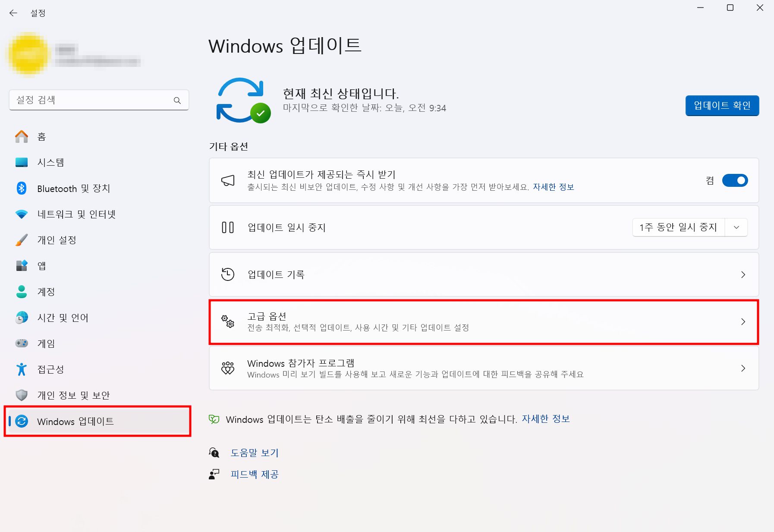Open 접근성 settings page
774x532 pixels.
click(99, 369)
